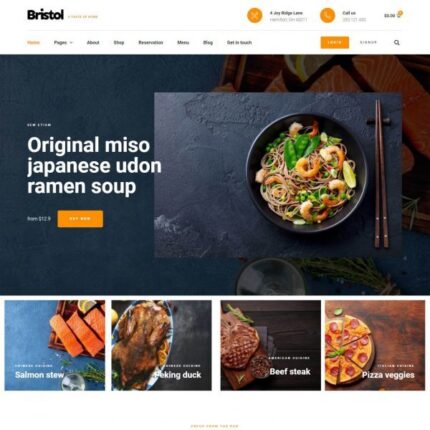Viewport: 430px width, 430px height.
Task: Click the Bristol logo
Action: (45, 15)
